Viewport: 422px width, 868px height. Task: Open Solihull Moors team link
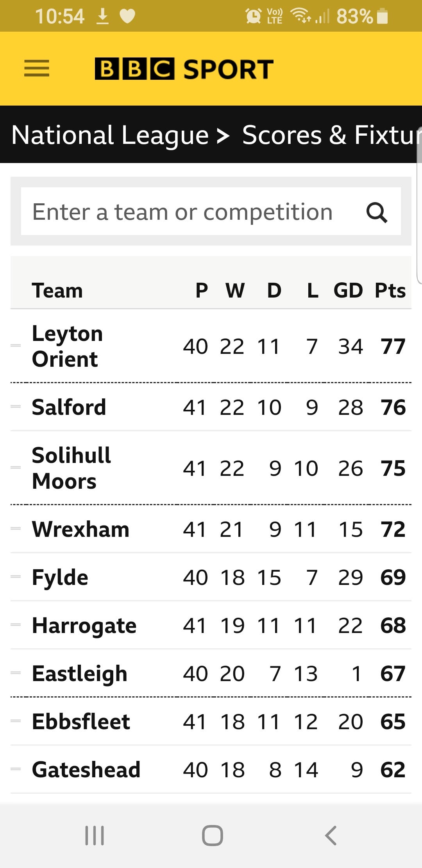click(x=72, y=468)
